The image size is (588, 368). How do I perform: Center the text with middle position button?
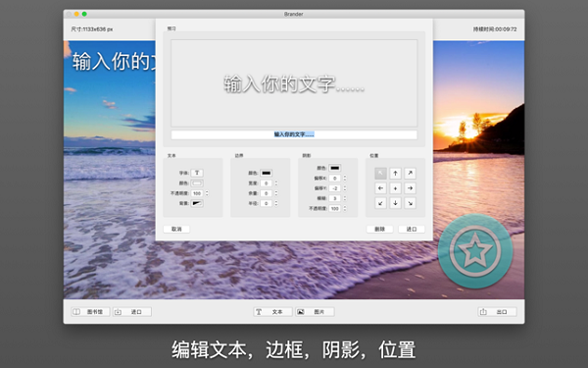point(395,188)
